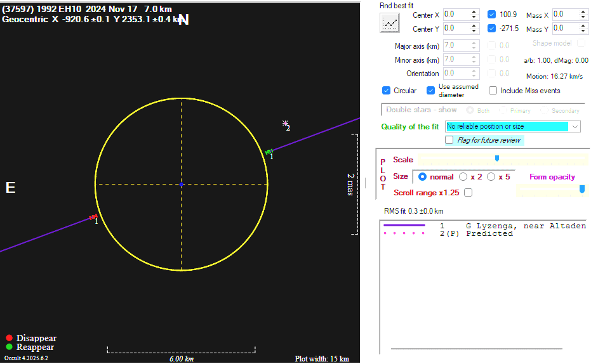Viewport: 598px width, 364px height.
Task: Select the normal Size radio button
Action: (x=422, y=177)
